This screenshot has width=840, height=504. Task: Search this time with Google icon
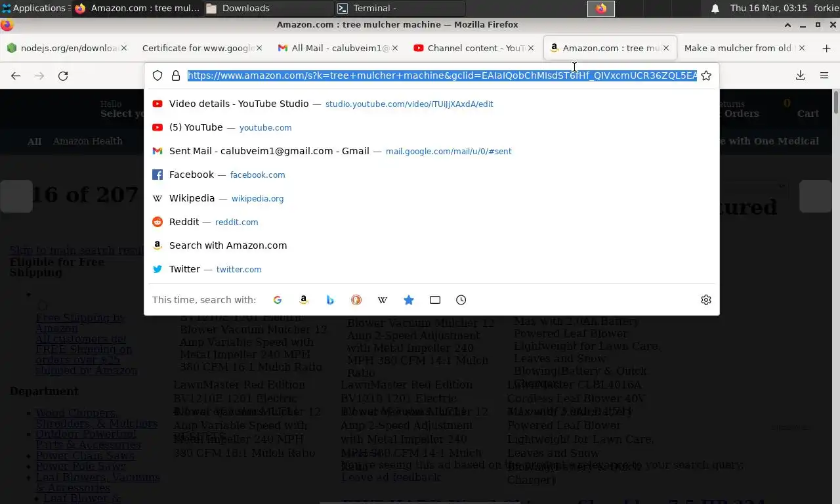click(278, 300)
